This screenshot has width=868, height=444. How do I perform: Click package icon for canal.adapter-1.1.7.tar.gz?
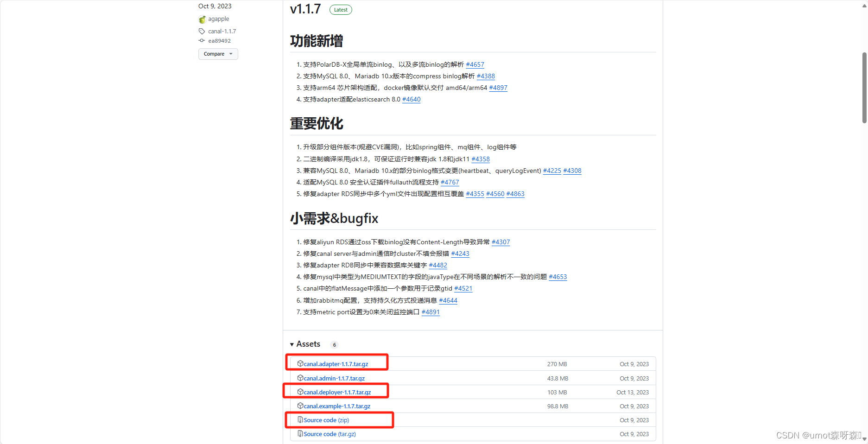300,363
